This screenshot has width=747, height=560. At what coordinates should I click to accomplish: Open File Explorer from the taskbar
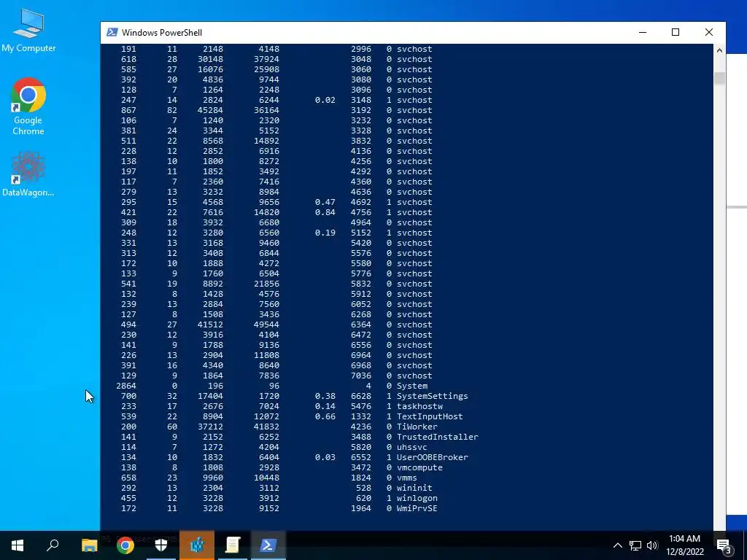89,545
